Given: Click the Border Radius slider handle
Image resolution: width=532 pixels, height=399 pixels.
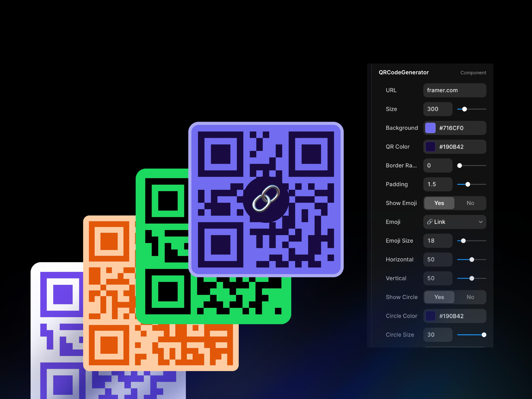Looking at the screenshot, I should [x=459, y=165].
